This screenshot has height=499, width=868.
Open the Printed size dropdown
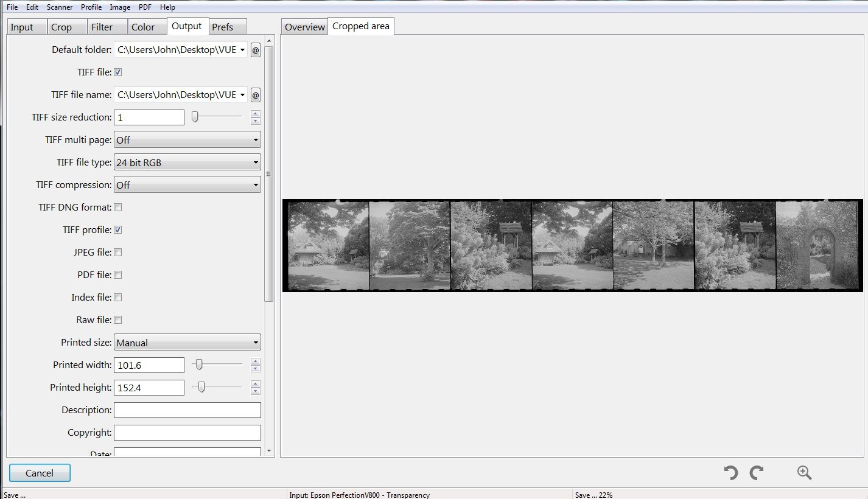coord(187,343)
